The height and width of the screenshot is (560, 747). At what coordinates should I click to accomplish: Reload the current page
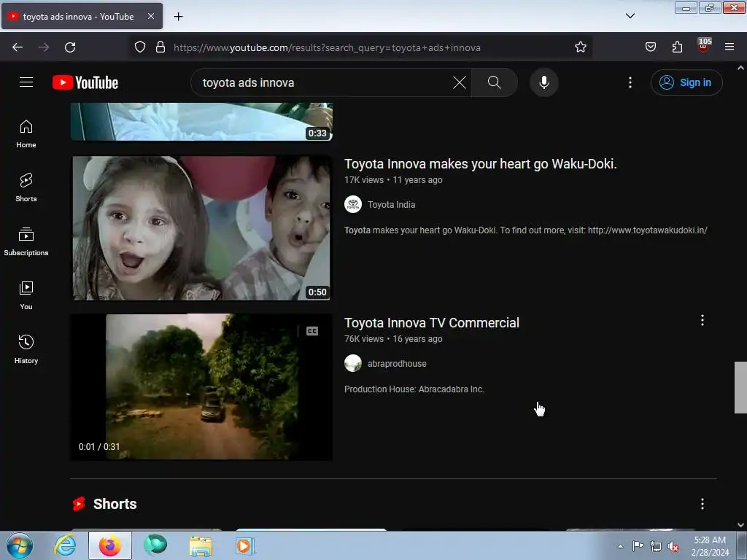coord(70,47)
